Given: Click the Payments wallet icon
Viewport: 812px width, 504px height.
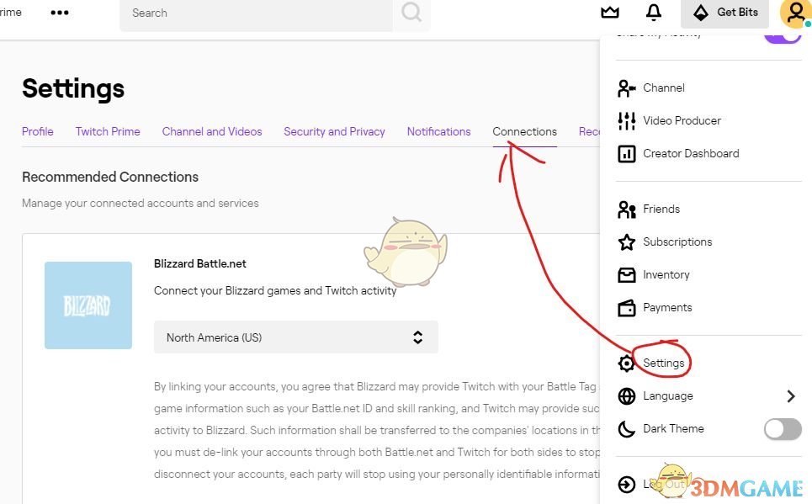Looking at the screenshot, I should click(627, 308).
